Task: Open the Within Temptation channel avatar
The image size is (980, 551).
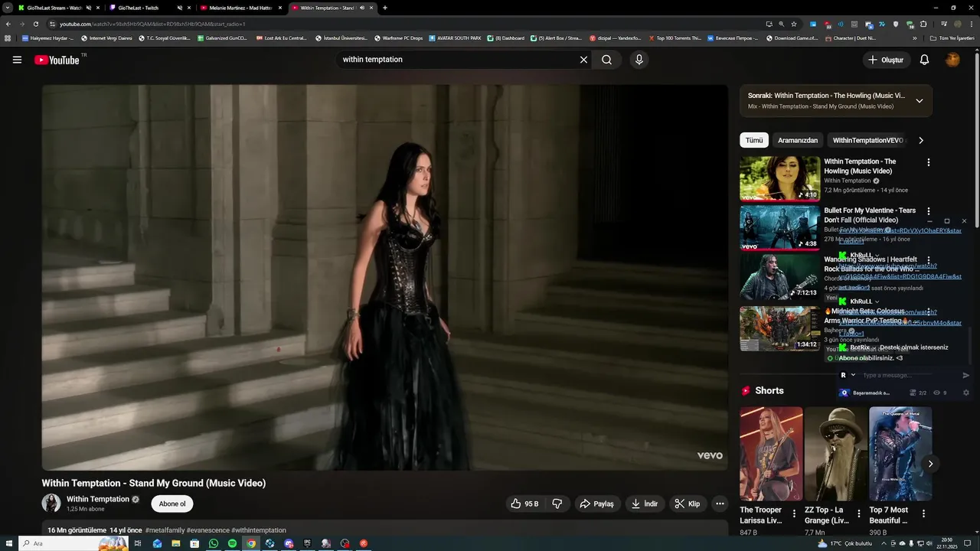Action: click(51, 503)
